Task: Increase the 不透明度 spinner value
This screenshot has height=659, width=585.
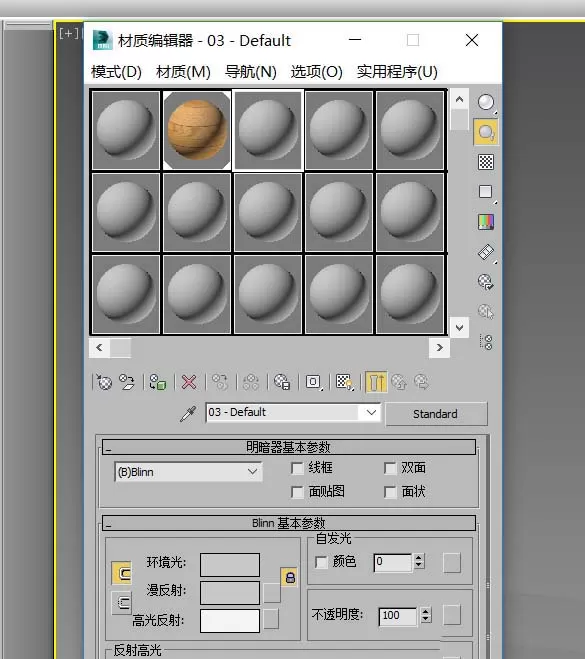Action: [426, 612]
